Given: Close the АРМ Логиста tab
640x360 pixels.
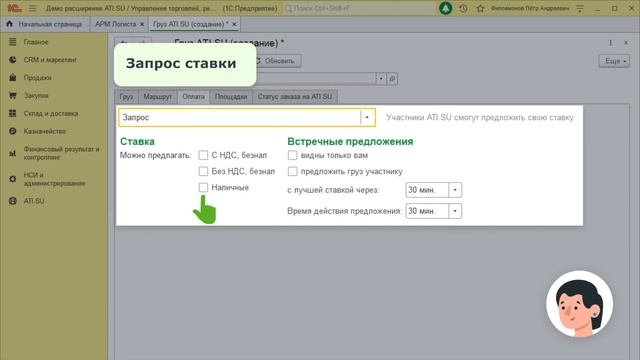Looking at the screenshot, I should coord(142,24).
